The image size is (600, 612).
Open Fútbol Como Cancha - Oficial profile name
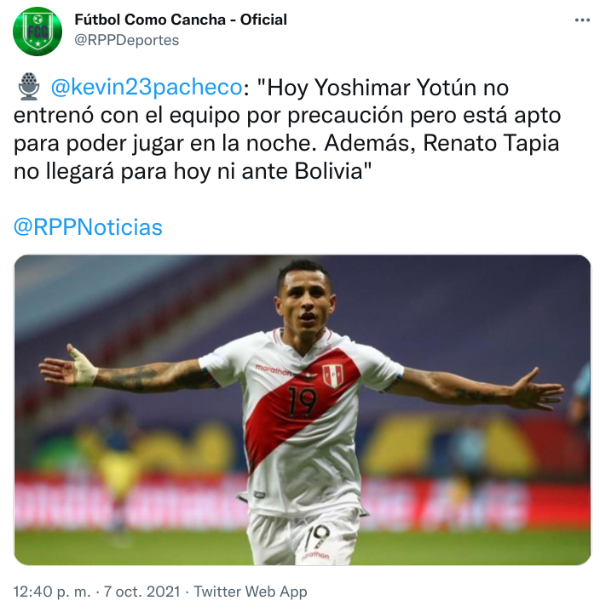tap(181, 20)
